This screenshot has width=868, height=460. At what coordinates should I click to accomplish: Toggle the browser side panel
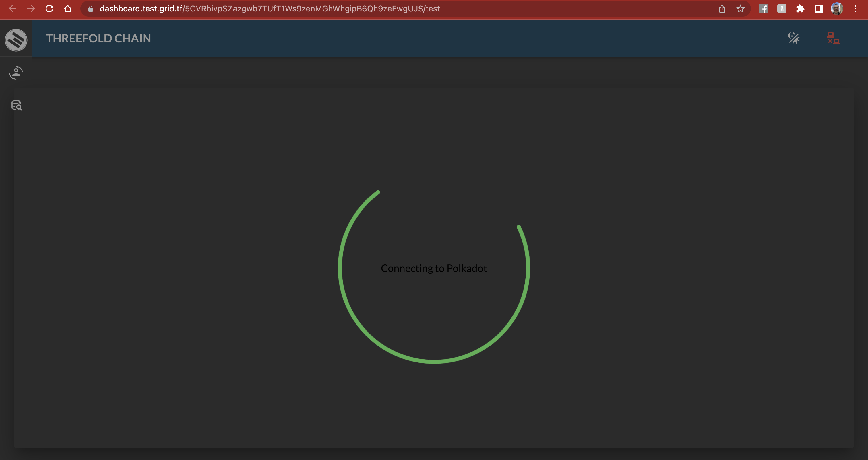tap(818, 9)
